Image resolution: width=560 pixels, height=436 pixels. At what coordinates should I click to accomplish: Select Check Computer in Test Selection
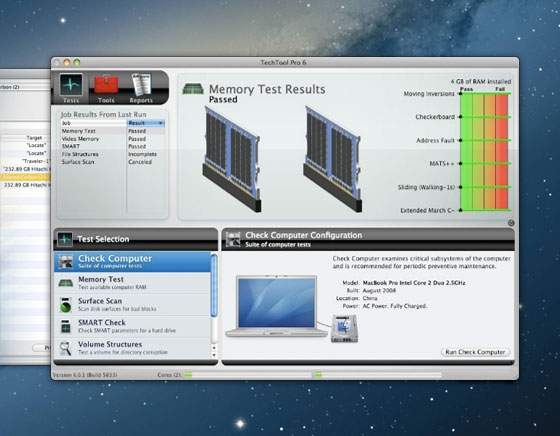click(132, 262)
